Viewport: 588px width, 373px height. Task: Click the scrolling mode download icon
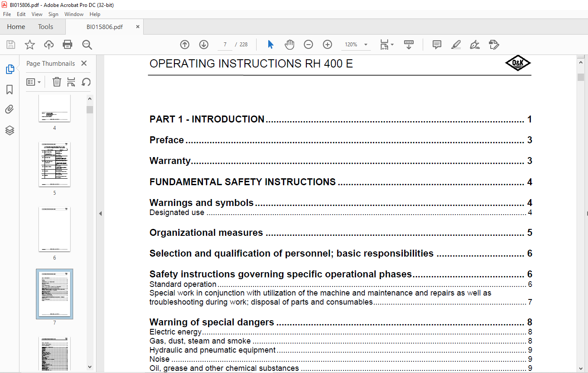click(409, 45)
